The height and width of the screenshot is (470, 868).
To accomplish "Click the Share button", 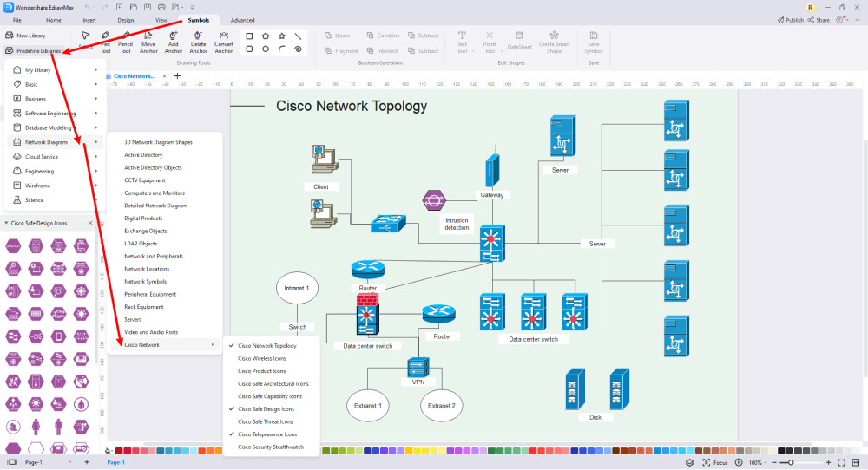I will point(819,21).
